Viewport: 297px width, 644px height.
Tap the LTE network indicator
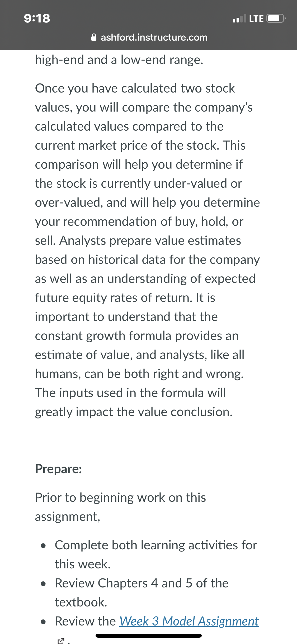pyautogui.click(x=256, y=19)
